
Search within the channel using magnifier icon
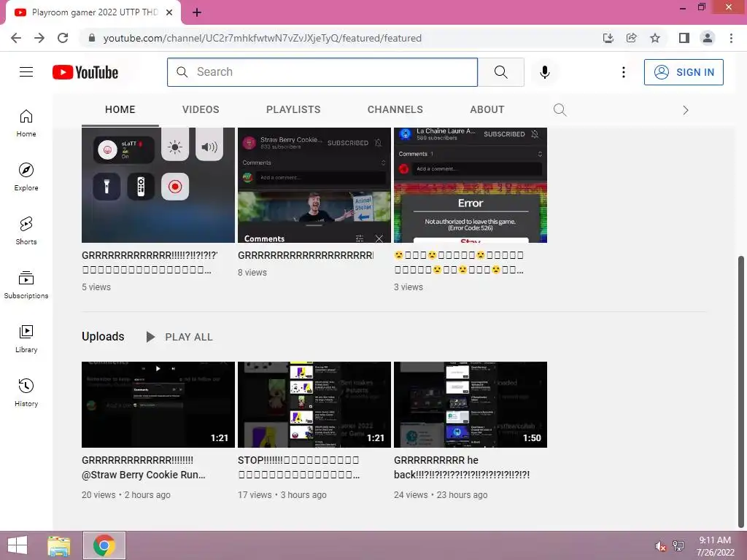560,110
